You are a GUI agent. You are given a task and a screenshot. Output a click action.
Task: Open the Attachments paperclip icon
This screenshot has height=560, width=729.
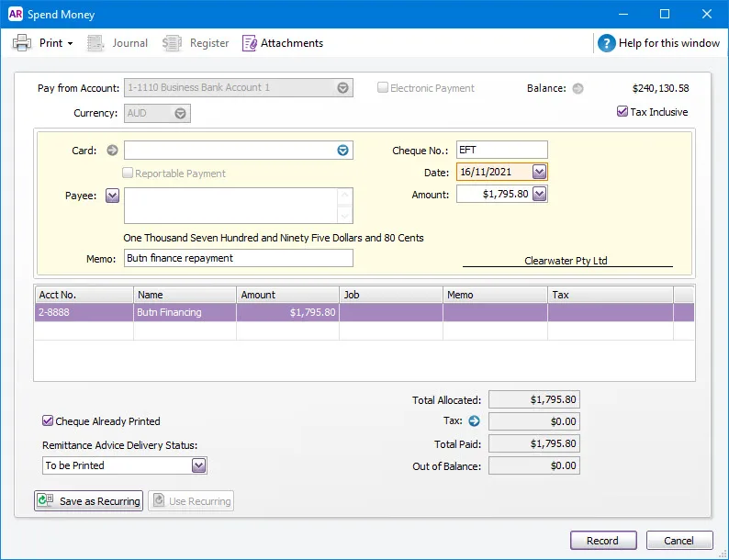tap(249, 43)
